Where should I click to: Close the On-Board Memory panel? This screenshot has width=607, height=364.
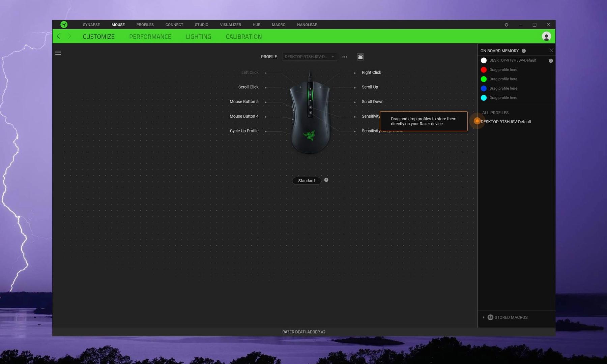coord(551,50)
